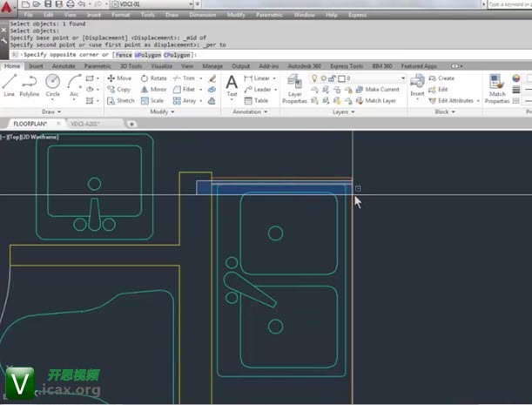
Task: Pick the Mirror tool
Action: 152,90
